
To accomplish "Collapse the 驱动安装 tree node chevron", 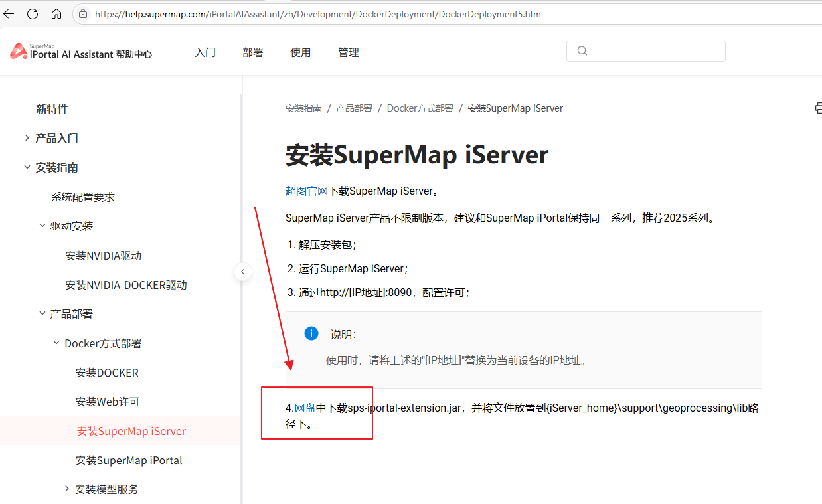I will tap(42, 226).
